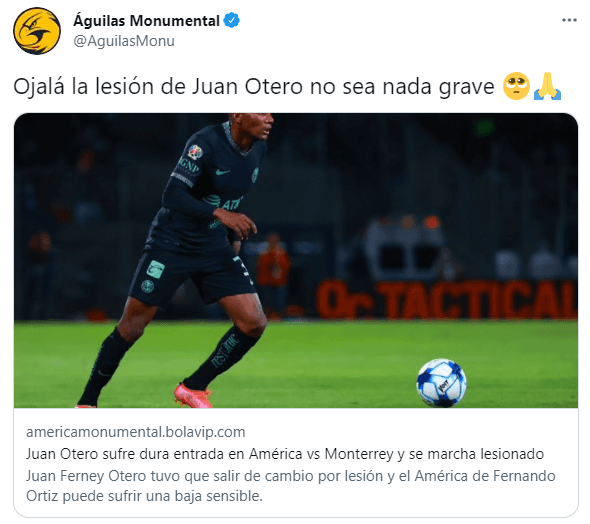The width and height of the screenshot is (590, 524).
Task: Click the soccer ball in the photo
Action: [441, 383]
